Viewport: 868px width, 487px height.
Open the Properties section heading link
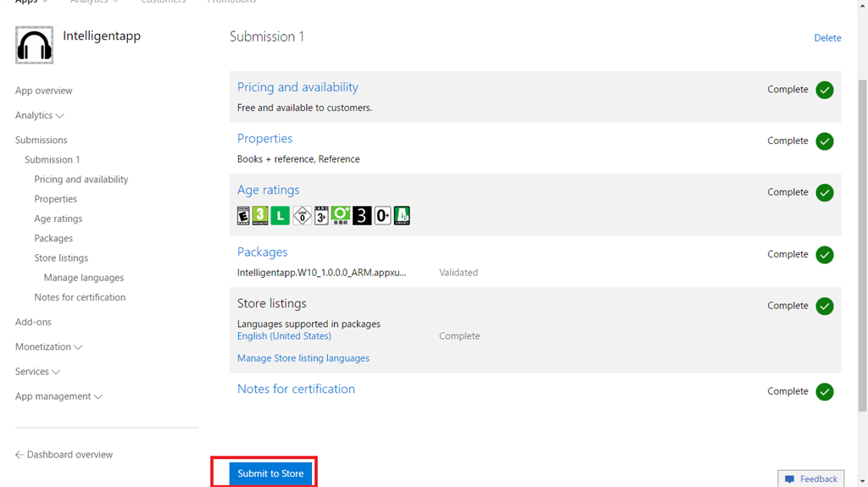coord(264,138)
